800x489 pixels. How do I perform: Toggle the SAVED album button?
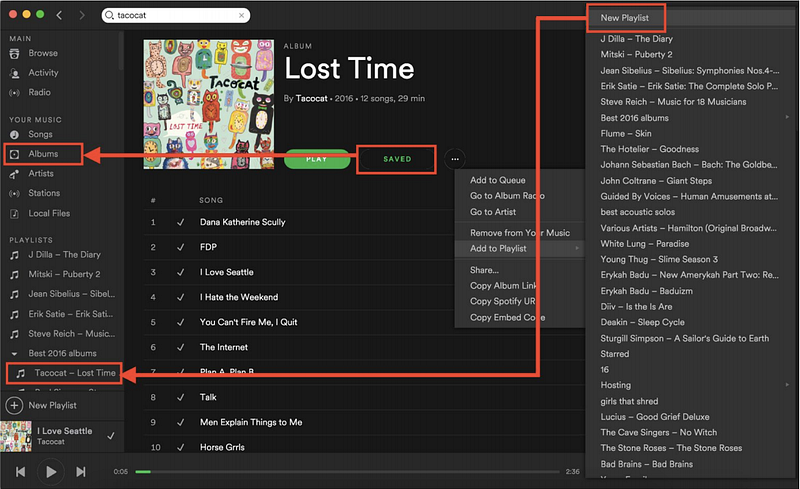click(x=397, y=159)
